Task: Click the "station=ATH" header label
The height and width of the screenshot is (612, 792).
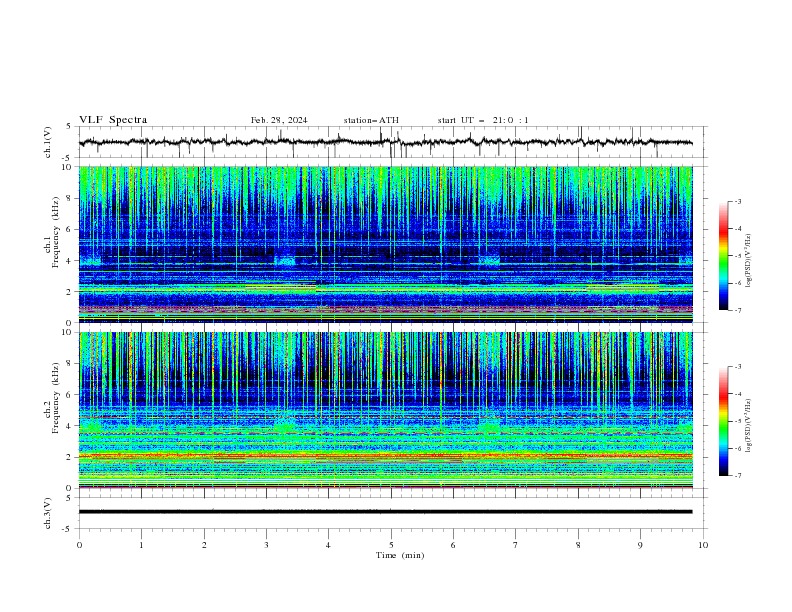Action: pos(371,120)
